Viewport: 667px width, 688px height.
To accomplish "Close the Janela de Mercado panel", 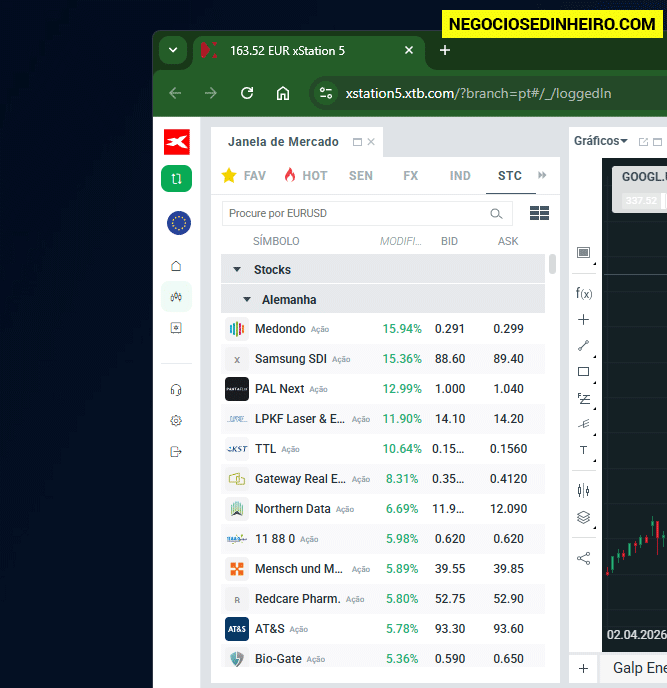I will click(x=371, y=142).
